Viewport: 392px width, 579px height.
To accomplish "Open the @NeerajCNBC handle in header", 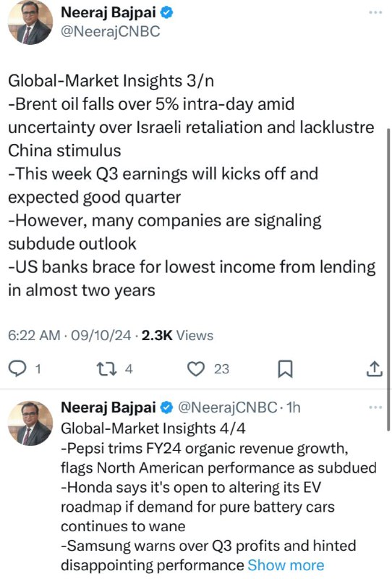I will click(x=110, y=31).
